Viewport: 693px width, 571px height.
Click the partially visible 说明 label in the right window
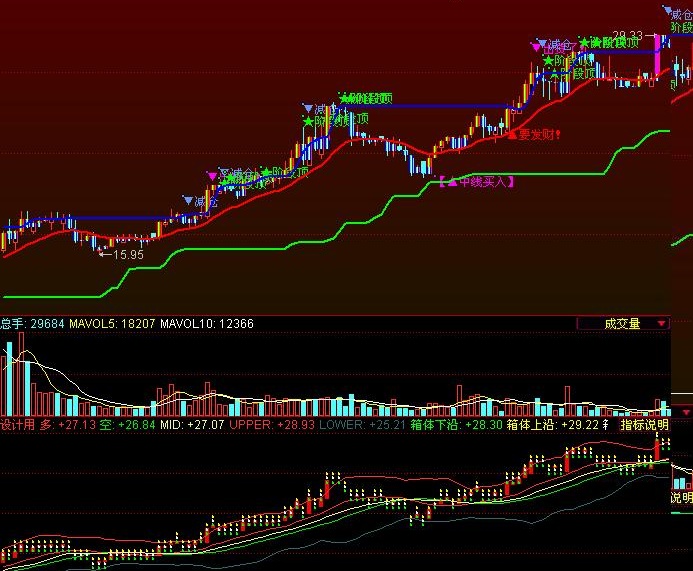(x=682, y=498)
